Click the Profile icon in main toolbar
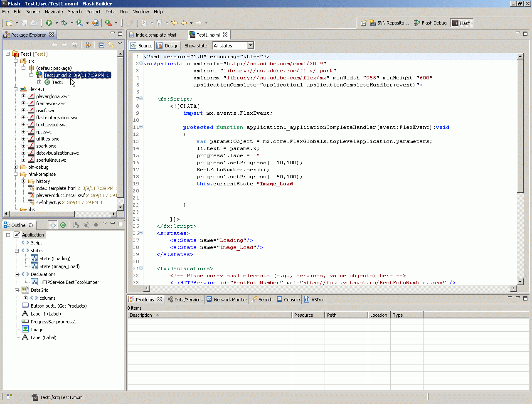Viewport: 532px width, 404px height. (80, 23)
